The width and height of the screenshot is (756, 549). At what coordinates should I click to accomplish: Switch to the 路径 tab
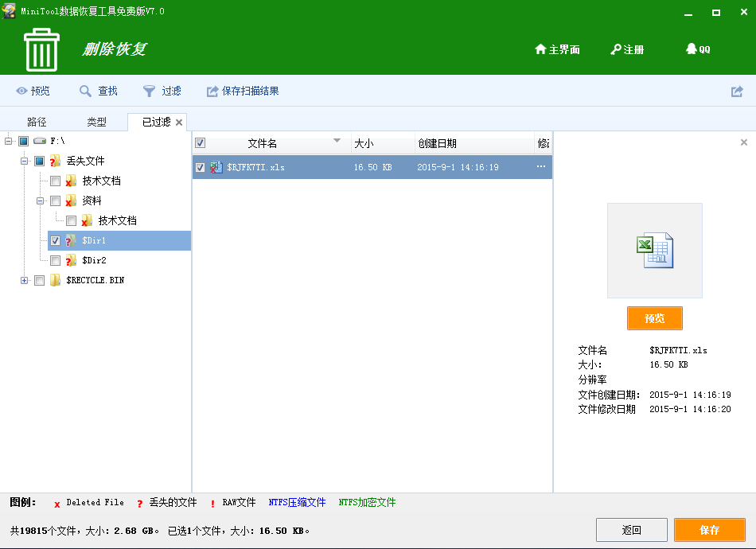coord(37,122)
